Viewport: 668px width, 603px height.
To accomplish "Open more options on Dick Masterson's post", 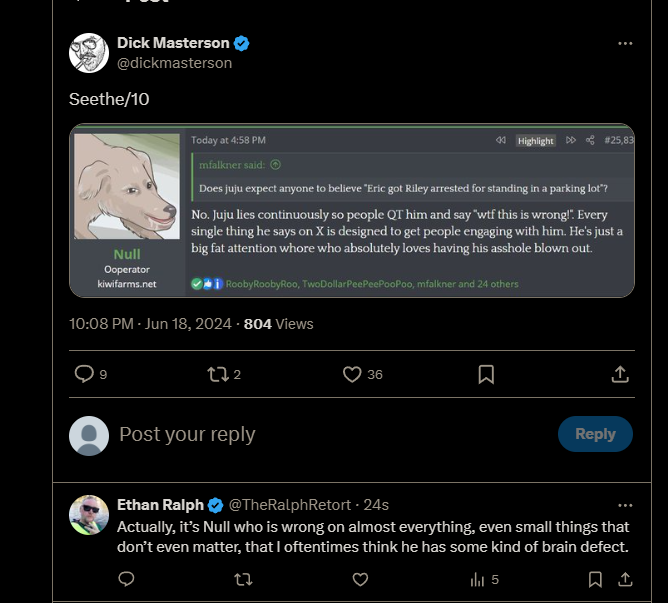I will [625, 44].
